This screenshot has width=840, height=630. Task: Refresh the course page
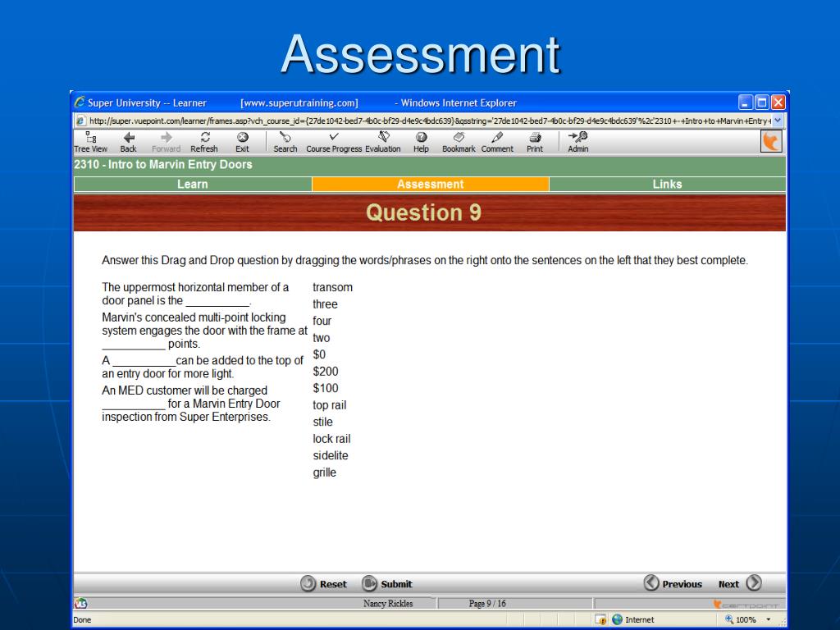click(204, 143)
